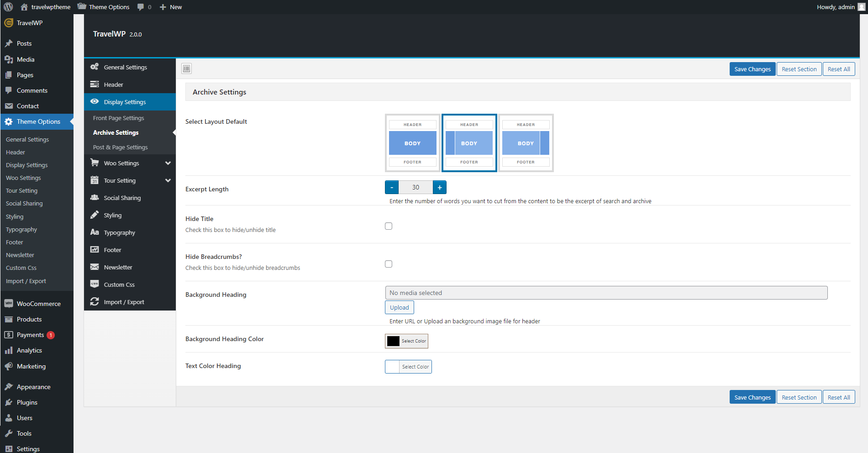This screenshot has width=868, height=453.
Task: Click the Payments dollar icon
Action: click(x=9, y=335)
